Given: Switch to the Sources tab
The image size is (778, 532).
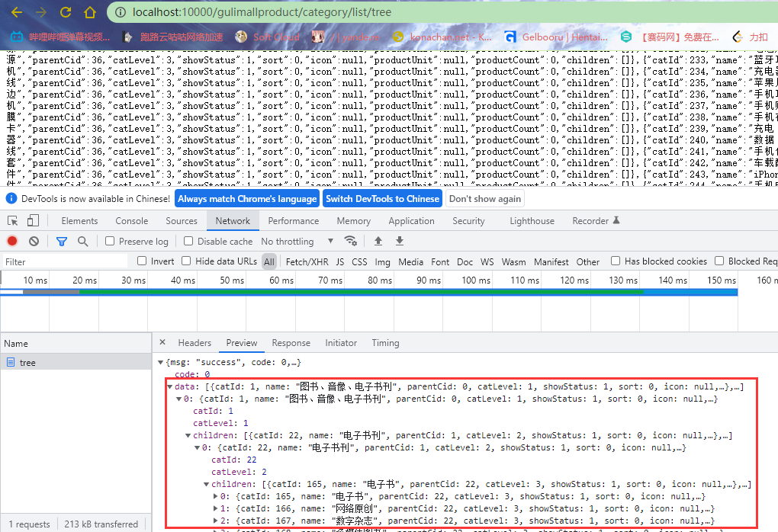Looking at the screenshot, I should tap(181, 220).
